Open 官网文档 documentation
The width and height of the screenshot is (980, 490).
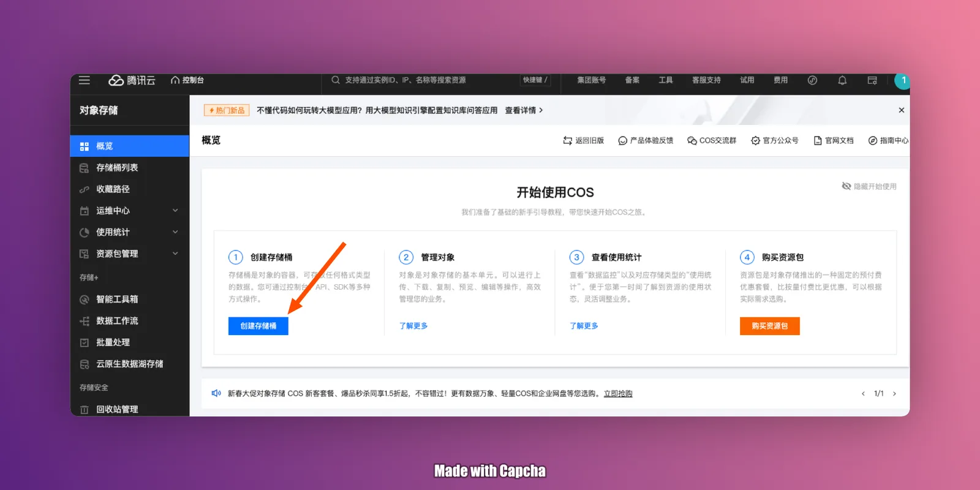tap(834, 140)
